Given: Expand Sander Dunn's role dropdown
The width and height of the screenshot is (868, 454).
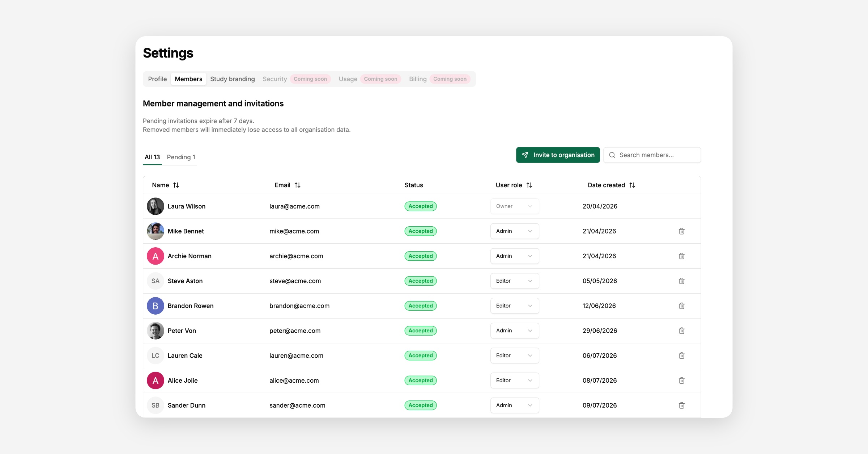Looking at the screenshot, I should pyautogui.click(x=515, y=405).
